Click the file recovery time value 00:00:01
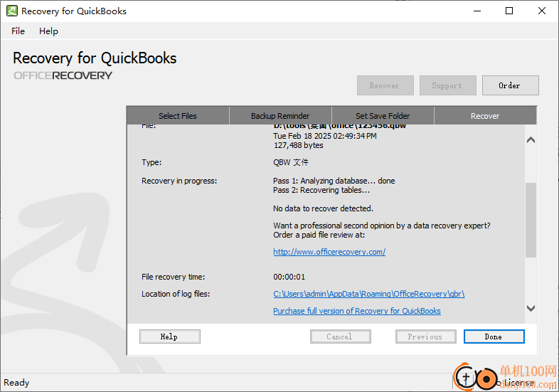 [289, 277]
